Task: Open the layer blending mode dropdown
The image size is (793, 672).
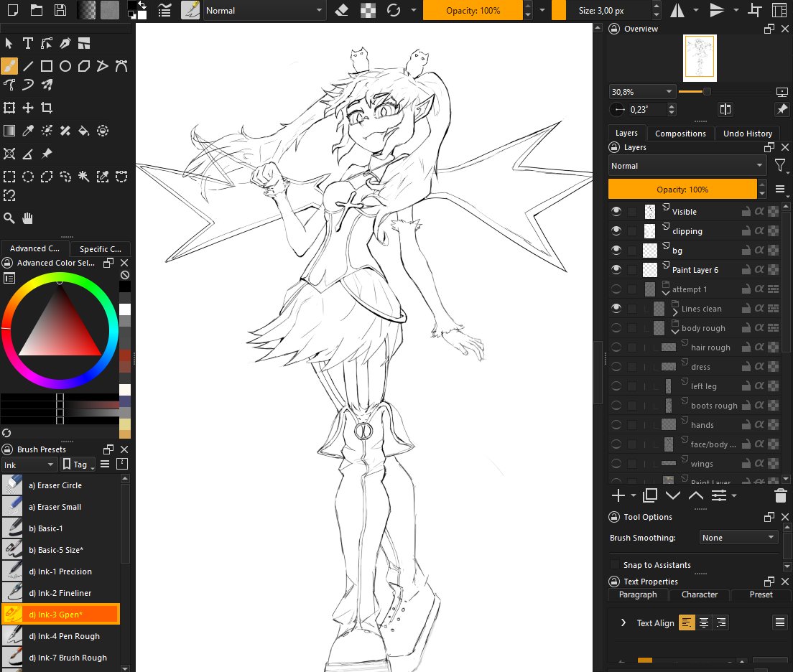Action: point(687,166)
